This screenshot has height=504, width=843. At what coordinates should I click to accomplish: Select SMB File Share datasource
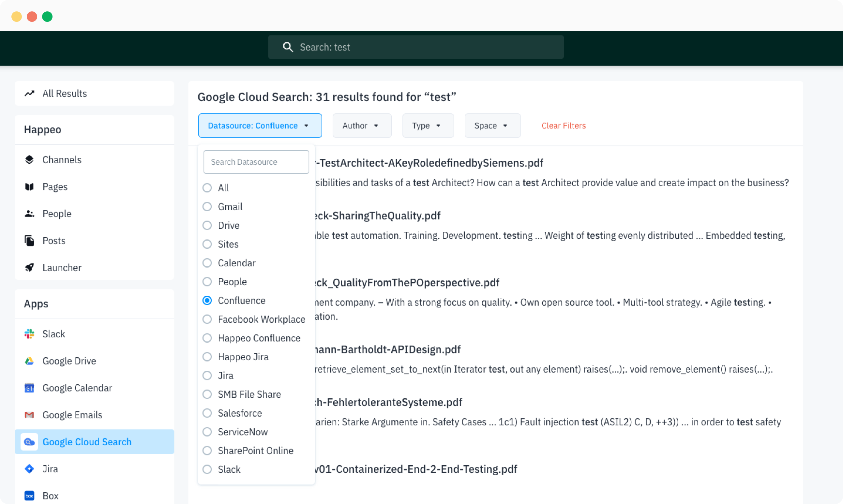207,394
